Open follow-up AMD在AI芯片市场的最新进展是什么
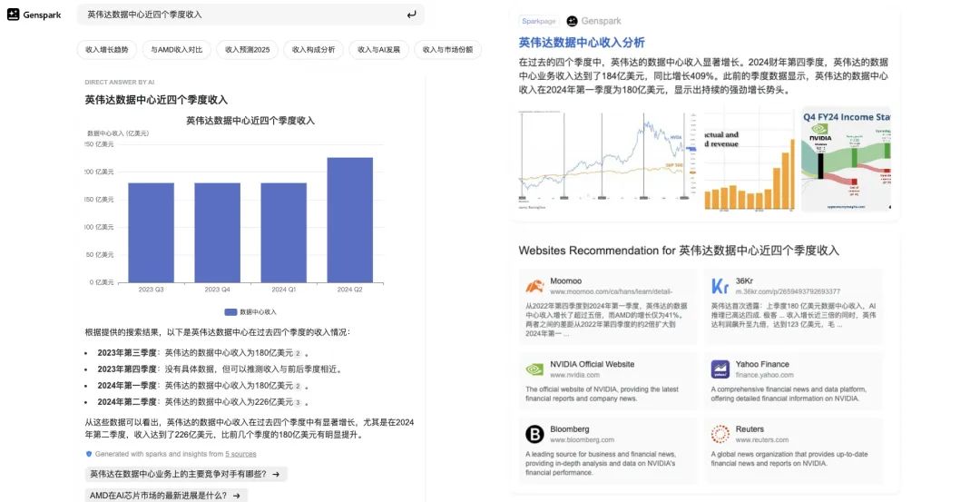Screen dimensions: 980x502 (x=166, y=495)
